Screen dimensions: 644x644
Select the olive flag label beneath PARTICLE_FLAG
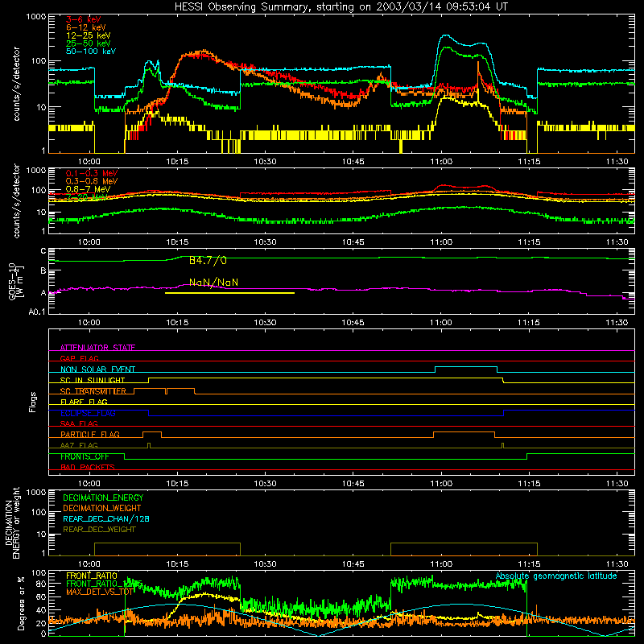click(x=79, y=445)
